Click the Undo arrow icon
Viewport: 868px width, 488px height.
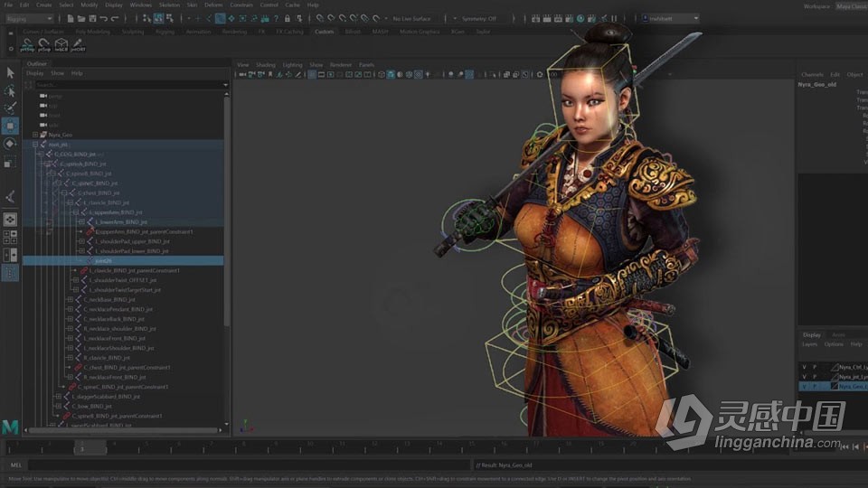[103, 19]
